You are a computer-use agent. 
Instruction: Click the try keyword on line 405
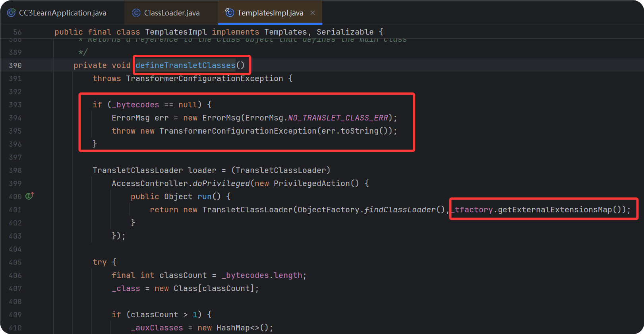pos(100,262)
